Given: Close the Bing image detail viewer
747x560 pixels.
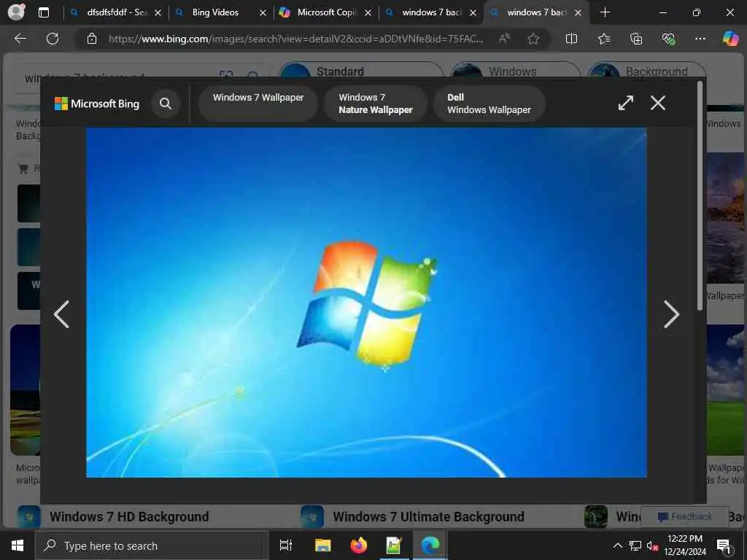Looking at the screenshot, I should tap(658, 103).
